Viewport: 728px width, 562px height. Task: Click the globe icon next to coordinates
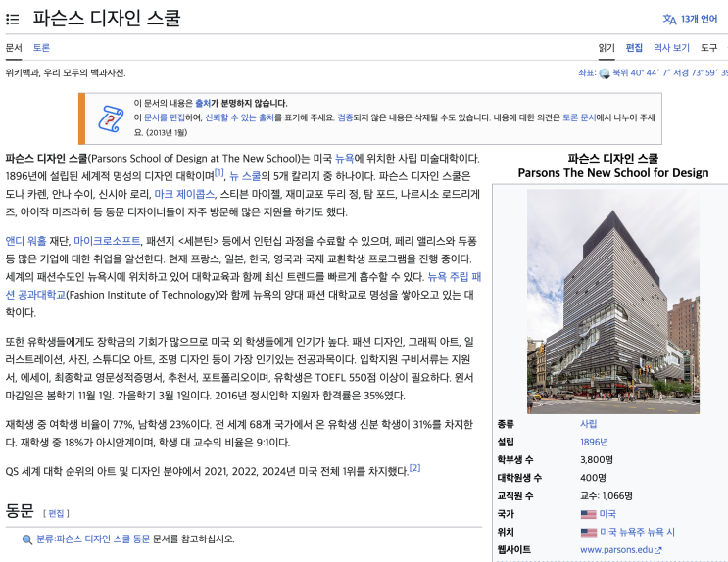point(605,73)
